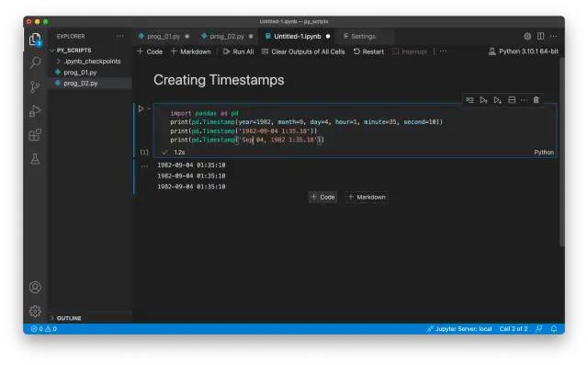This screenshot has width=588, height=365.
Task: Split the cell using cell toolbar icon
Action: pyautogui.click(x=512, y=100)
